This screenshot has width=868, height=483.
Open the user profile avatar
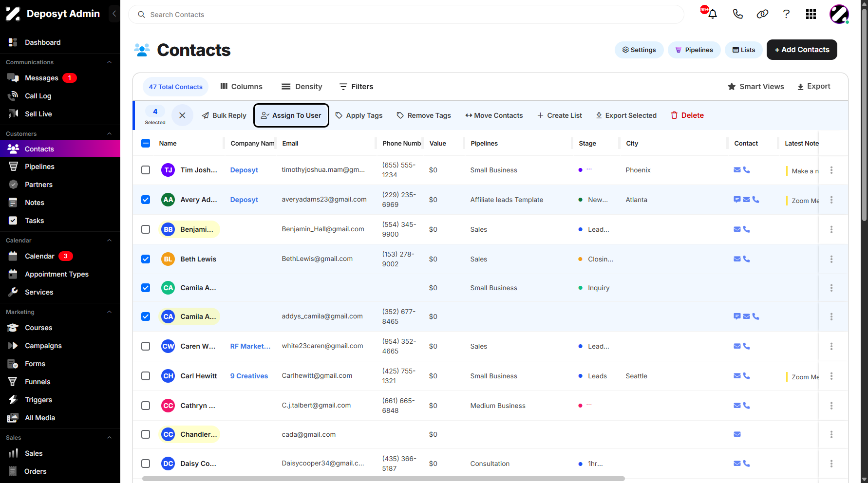[x=839, y=14]
